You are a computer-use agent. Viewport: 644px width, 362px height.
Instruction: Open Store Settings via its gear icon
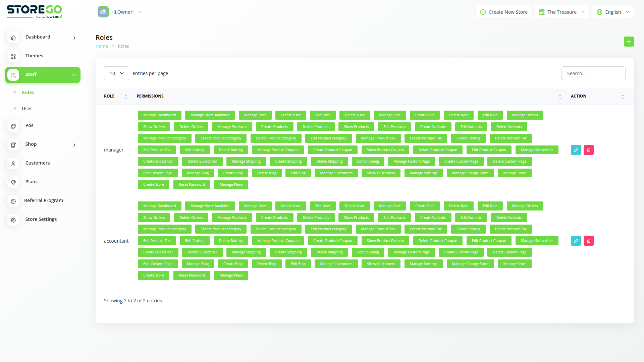tap(13, 220)
